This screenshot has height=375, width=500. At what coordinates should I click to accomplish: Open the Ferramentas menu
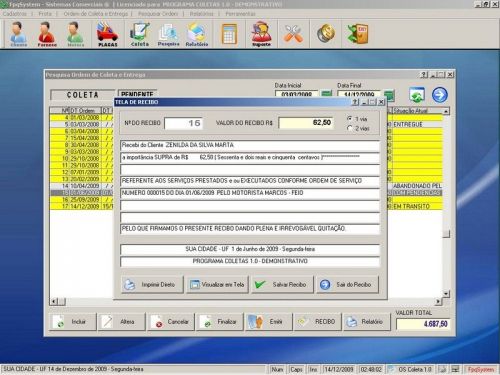(x=240, y=14)
